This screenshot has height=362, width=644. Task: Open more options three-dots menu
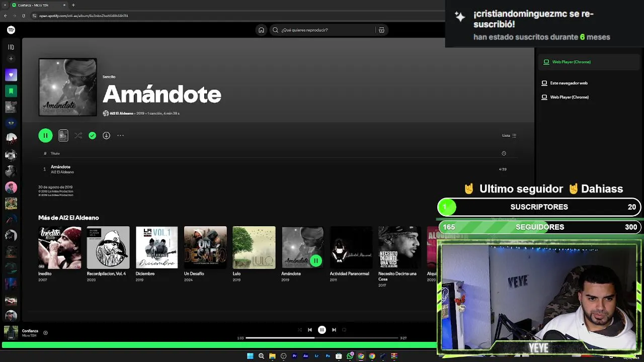pos(120,135)
